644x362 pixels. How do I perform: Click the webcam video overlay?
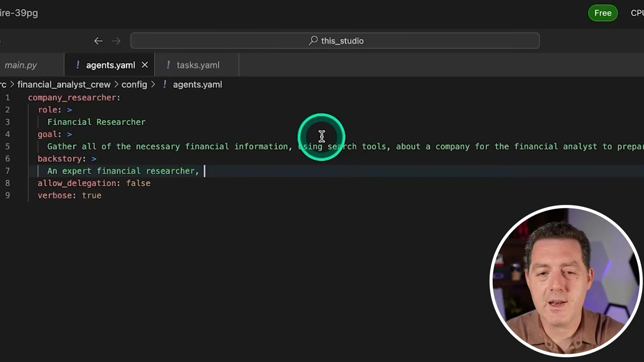coord(566,281)
